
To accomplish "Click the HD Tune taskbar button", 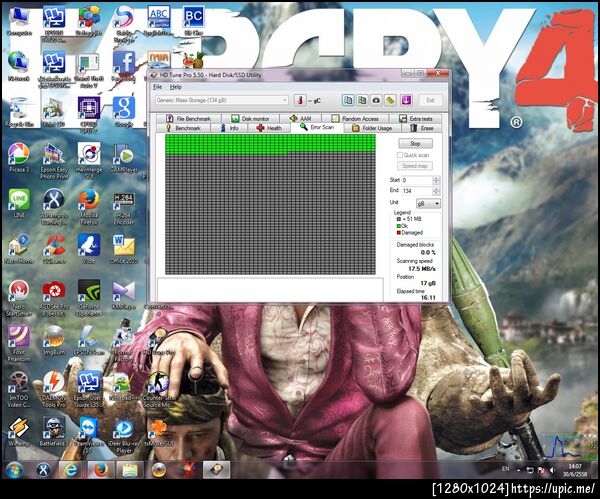I will pyautogui.click(x=216, y=470).
